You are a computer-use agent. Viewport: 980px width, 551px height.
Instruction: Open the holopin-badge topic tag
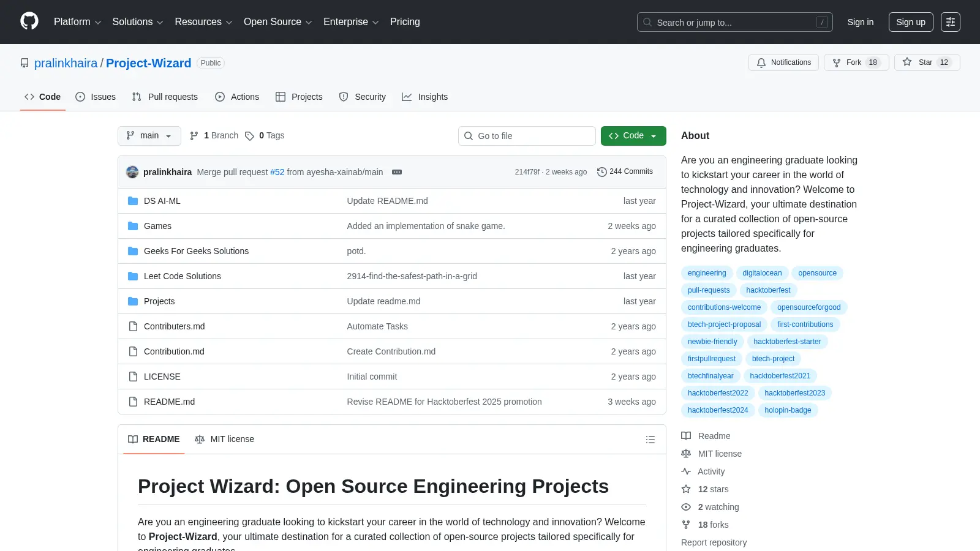[788, 410]
